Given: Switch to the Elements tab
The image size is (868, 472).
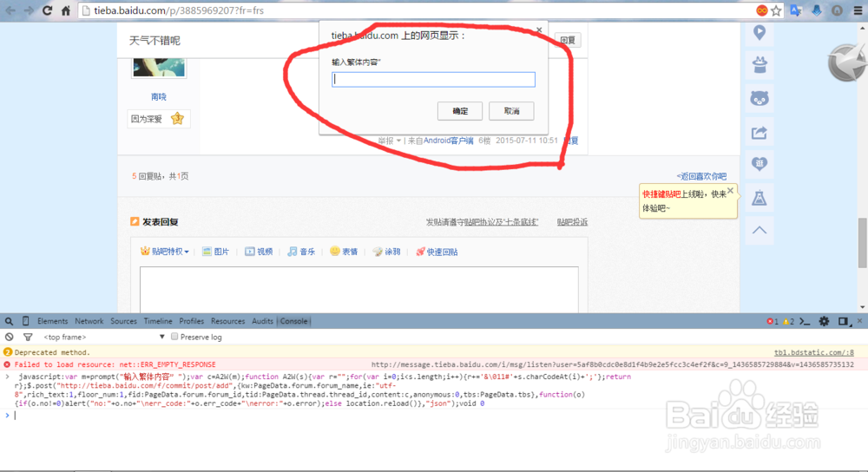Looking at the screenshot, I should pos(53,321).
